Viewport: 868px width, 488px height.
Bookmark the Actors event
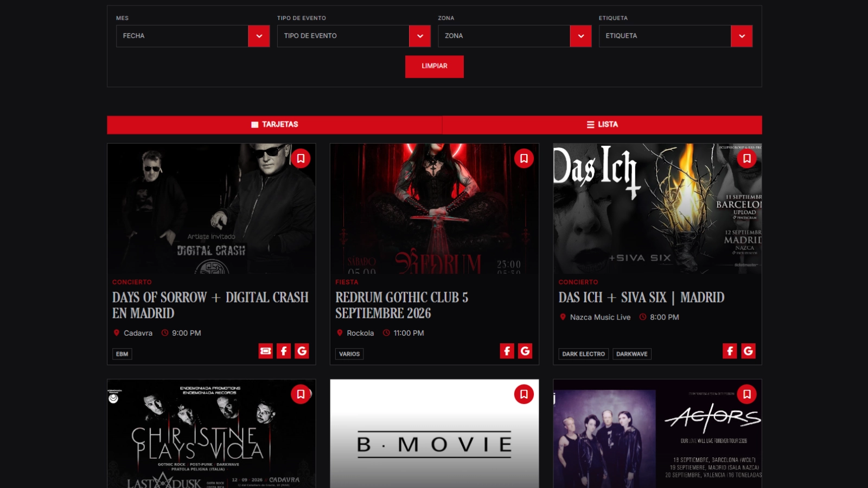(x=747, y=394)
